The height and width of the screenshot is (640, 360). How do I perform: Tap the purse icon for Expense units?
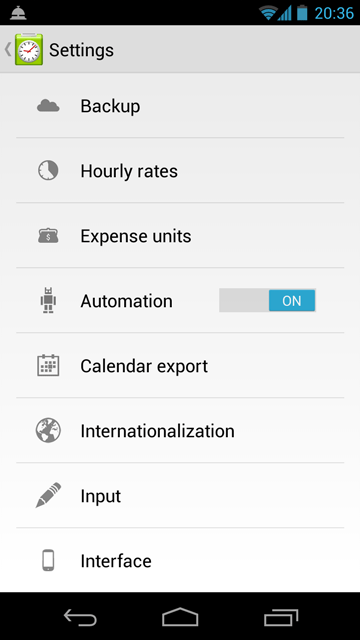[48, 236]
